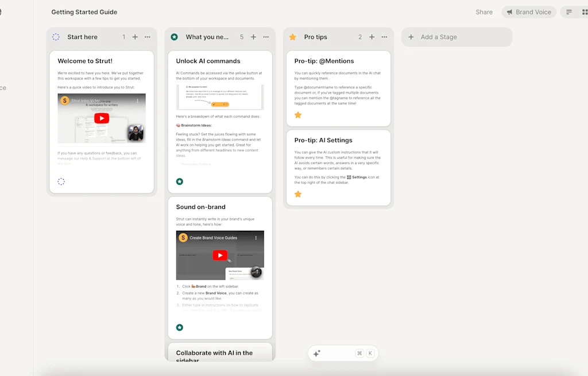The height and width of the screenshot is (376, 588).
Task: Add a card to Pro tips stage
Action: pos(372,37)
